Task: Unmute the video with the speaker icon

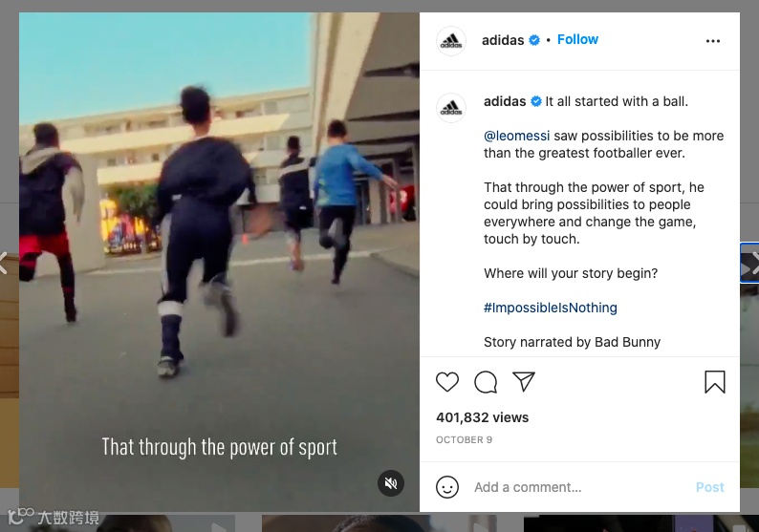Action: tap(391, 482)
